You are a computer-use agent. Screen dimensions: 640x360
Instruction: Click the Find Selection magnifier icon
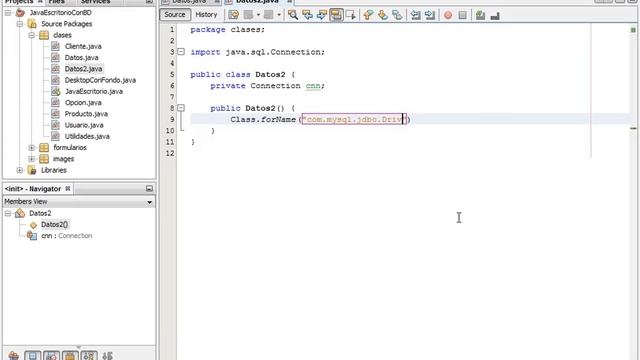tap(293, 15)
